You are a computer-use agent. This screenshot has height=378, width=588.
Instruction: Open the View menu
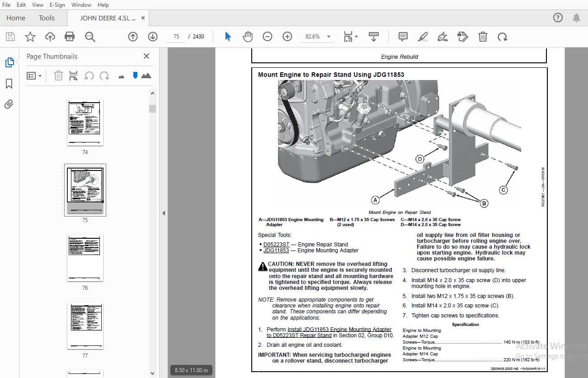38,5
